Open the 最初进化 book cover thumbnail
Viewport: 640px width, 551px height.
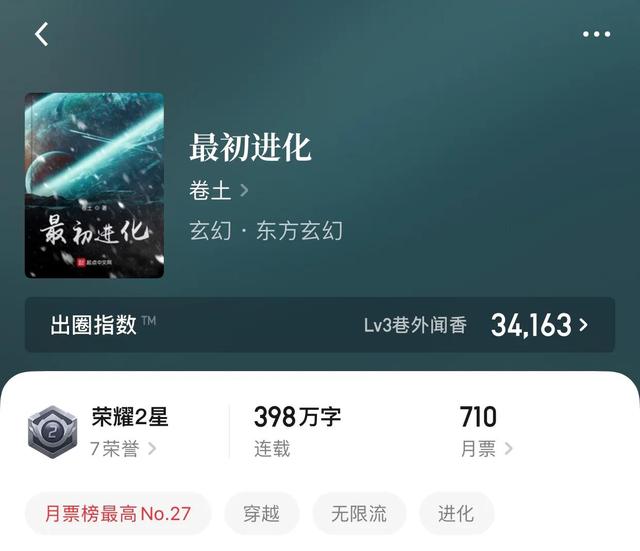[94, 185]
